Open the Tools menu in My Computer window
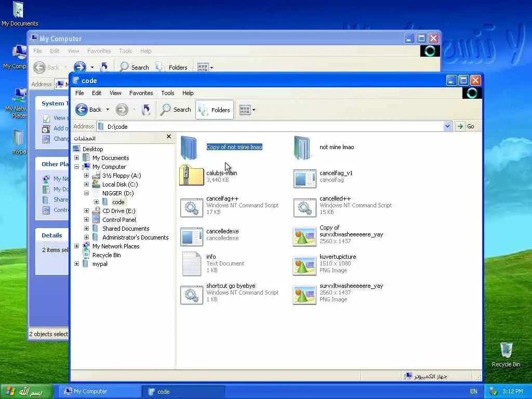 pyautogui.click(x=126, y=51)
